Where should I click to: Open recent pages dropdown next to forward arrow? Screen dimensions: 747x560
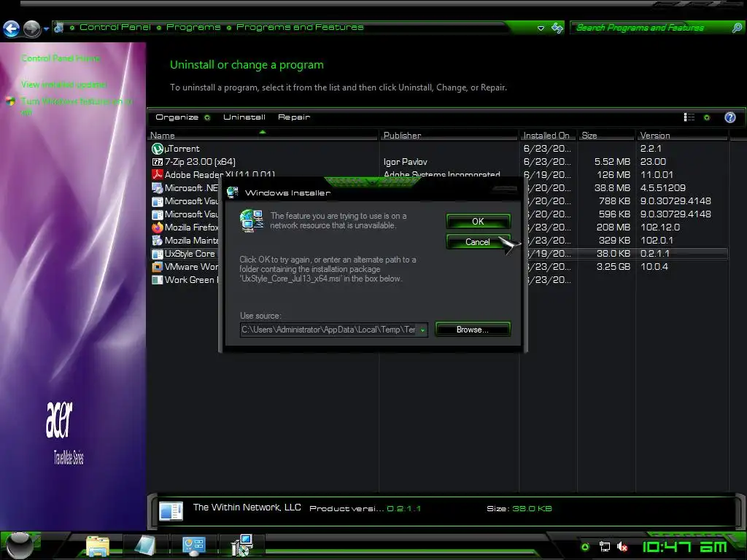[46, 29]
